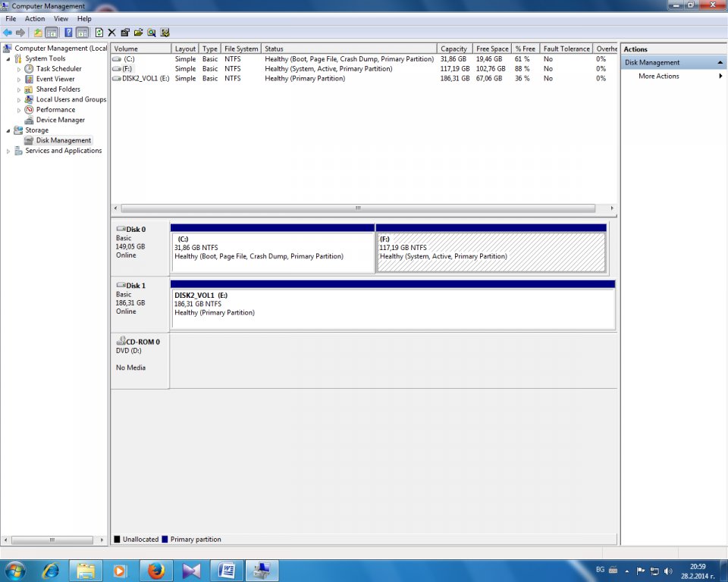728x582 pixels.
Task: Toggle the Show/Hide Console Tree icon
Action: click(x=52, y=33)
